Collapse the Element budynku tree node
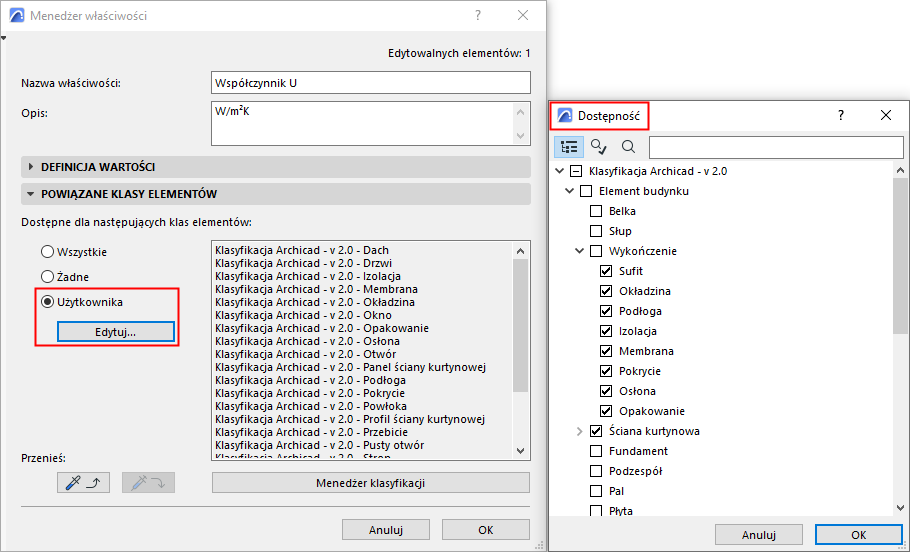This screenshot has height=552, width=910. click(569, 191)
